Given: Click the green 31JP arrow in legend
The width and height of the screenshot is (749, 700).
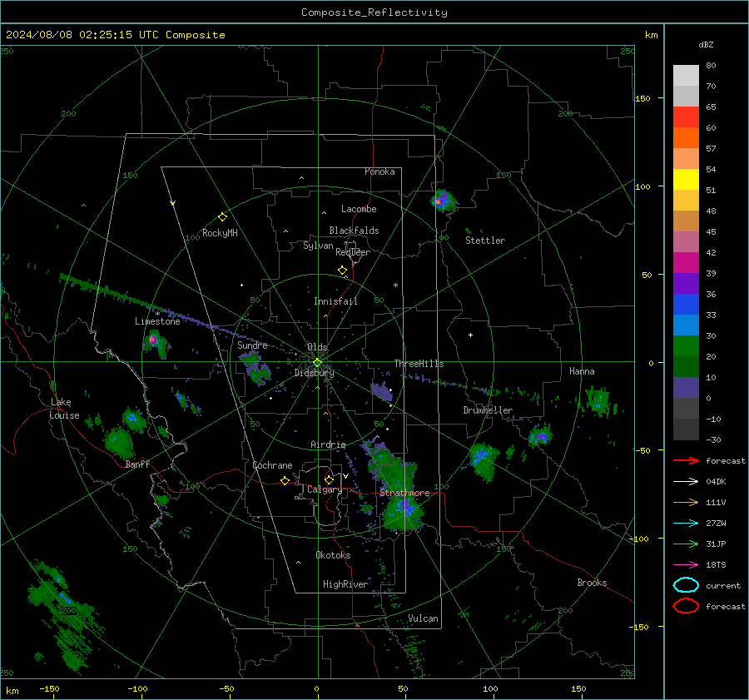Looking at the screenshot, I should click(x=686, y=544).
